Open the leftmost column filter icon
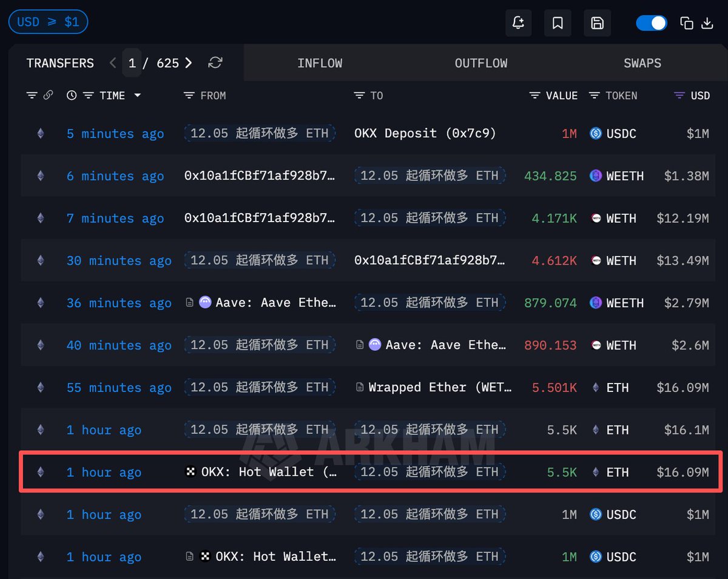 [x=32, y=95]
